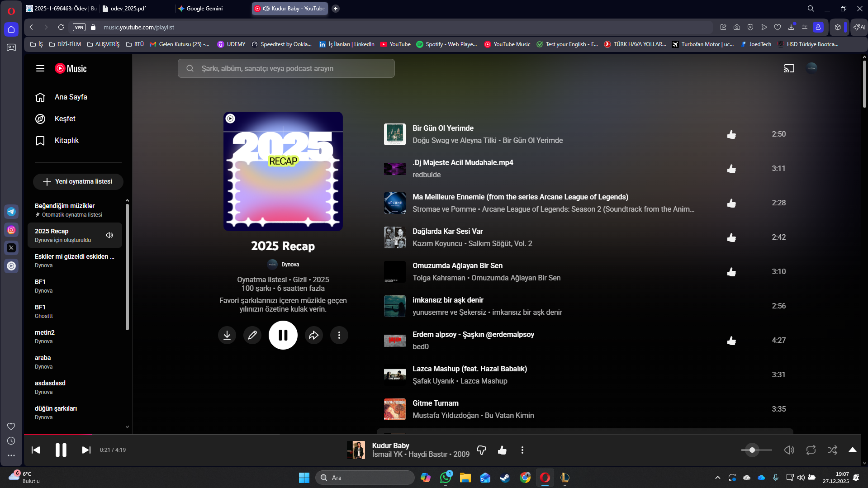Cast to a device icon
868x488 pixels.
tap(789, 68)
